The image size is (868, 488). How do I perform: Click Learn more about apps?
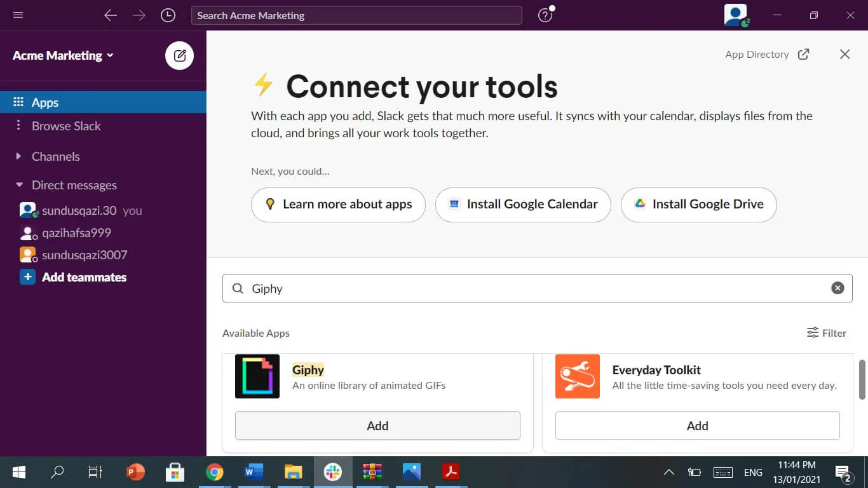pyautogui.click(x=338, y=205)
